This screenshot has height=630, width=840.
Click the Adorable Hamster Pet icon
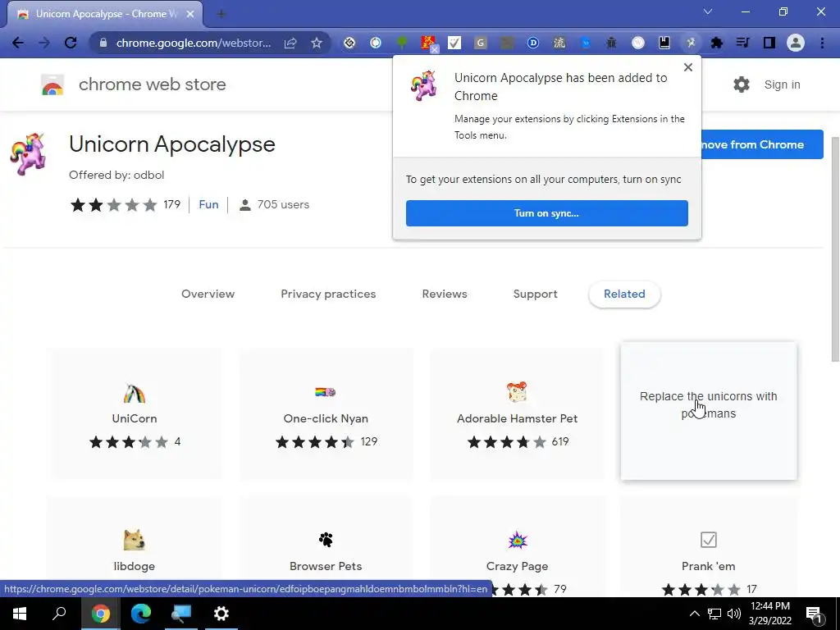[517, 392]
